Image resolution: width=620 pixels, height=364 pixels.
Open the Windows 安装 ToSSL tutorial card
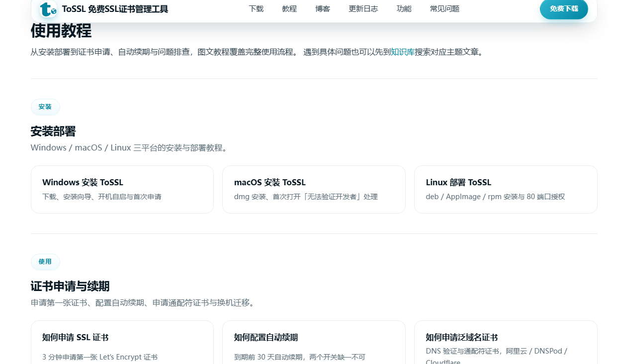pos(122,189)
